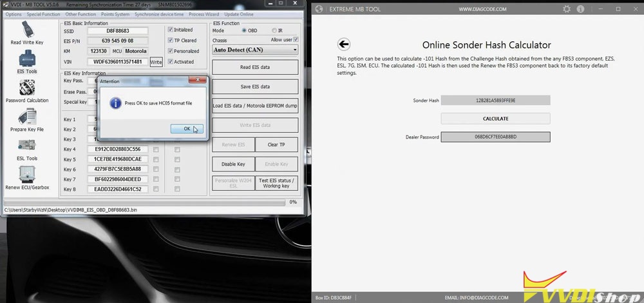The width and height of the screenshot is (644, 303).
Task: Click the info icon in Extreme MB Tool
Action: coord(580,8)
